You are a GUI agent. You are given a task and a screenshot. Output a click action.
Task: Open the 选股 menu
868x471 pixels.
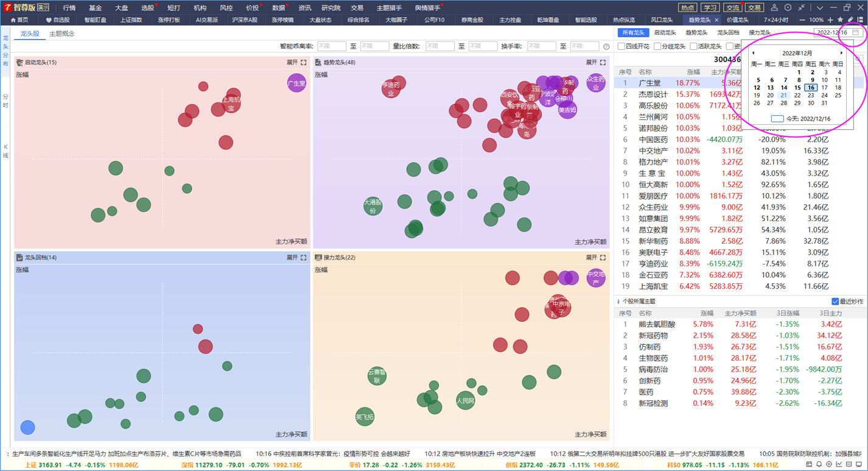point(147,8)
